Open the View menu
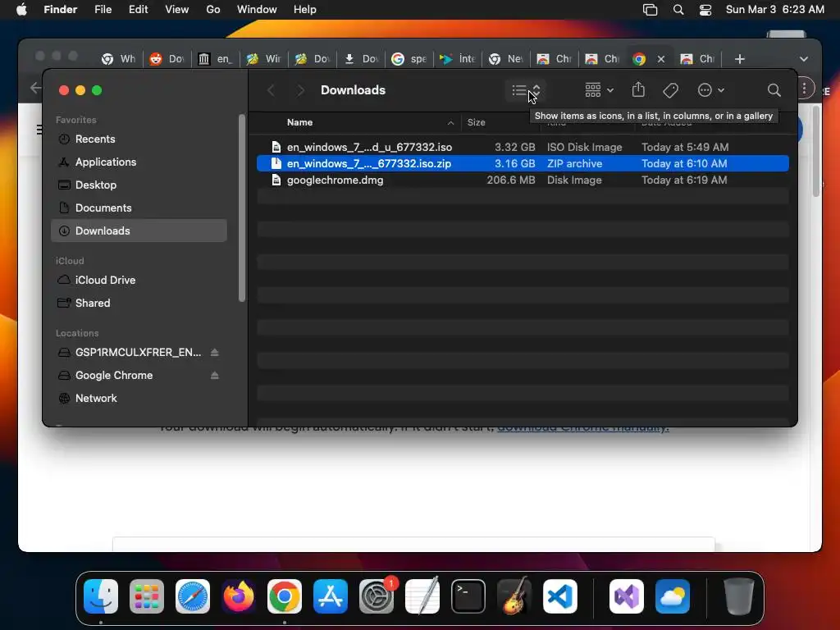840x630 pixels. coord(177,10)
